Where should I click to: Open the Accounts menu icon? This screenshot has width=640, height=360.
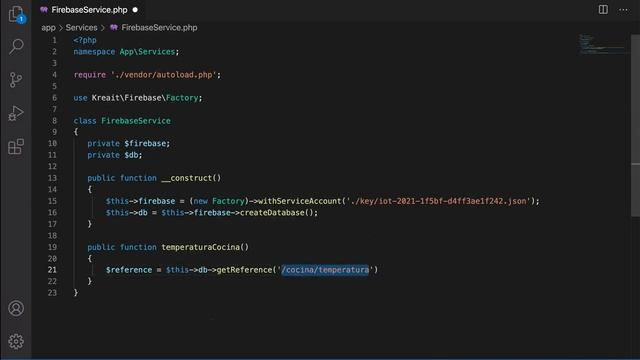click(x=16, y=308)
